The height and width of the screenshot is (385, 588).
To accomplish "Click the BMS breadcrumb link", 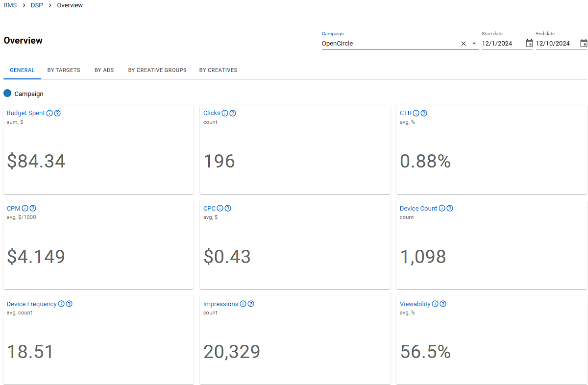I will coord(10,5).
